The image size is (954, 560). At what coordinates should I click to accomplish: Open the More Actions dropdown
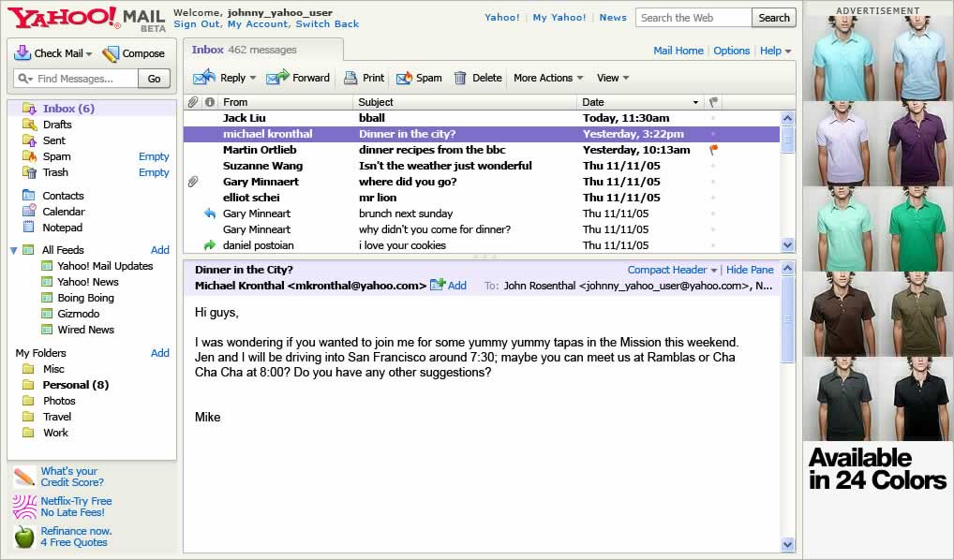[x=548, y=78]
